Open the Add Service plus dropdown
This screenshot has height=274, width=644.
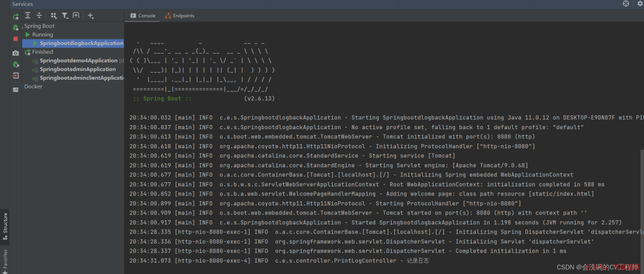pyautogui.click(x=91, y=15)
